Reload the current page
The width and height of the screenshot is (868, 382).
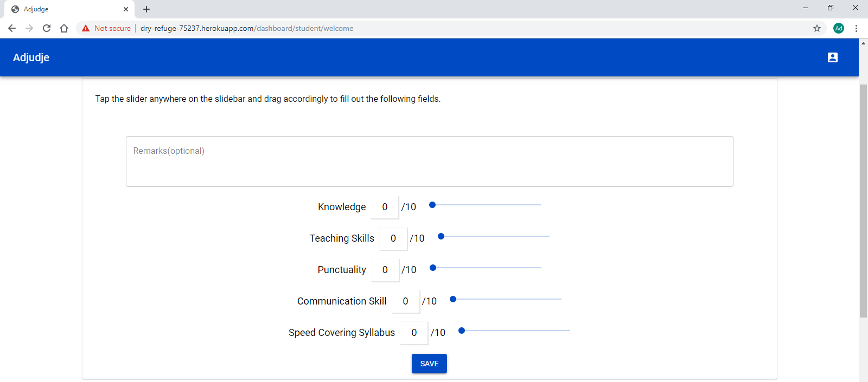pyautogui.click(x=47, y=28)
